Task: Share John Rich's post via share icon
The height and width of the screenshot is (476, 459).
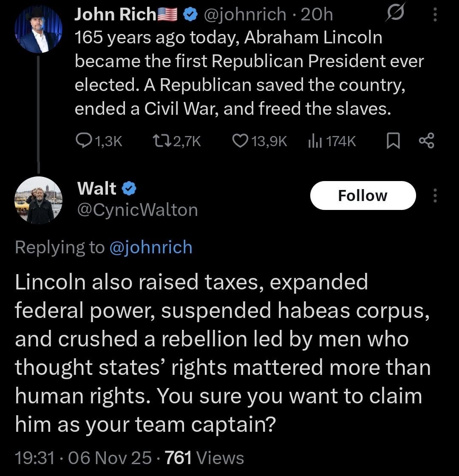Action: click(x=426, y=141)
